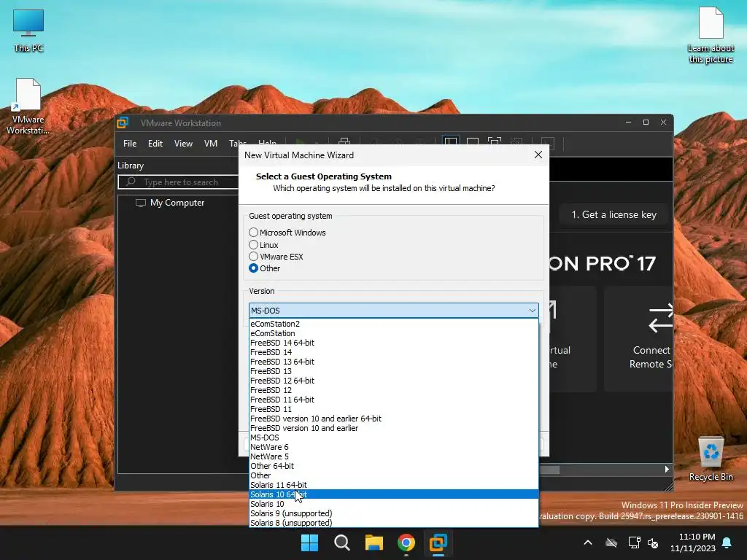The width and height of the screenshot is (747, 560).
Task: Click the horizontal scrollbar right arrow
Action: click(667, 470)
